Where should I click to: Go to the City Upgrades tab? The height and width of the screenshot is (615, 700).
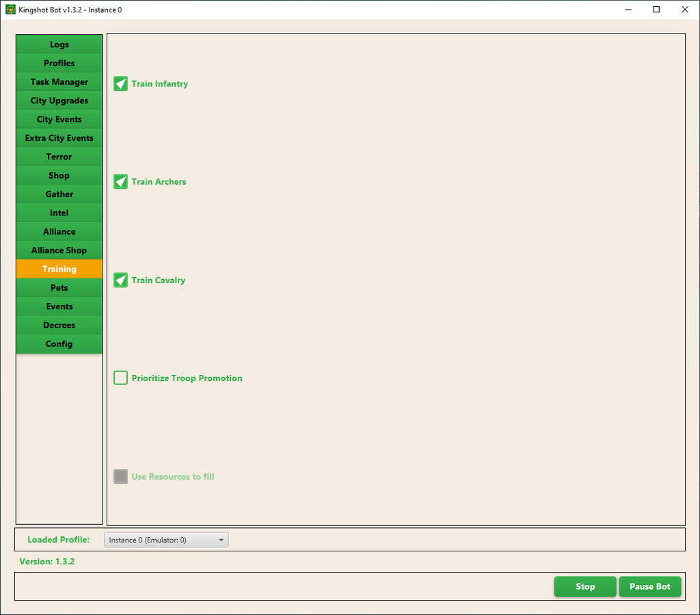[59, 101]
